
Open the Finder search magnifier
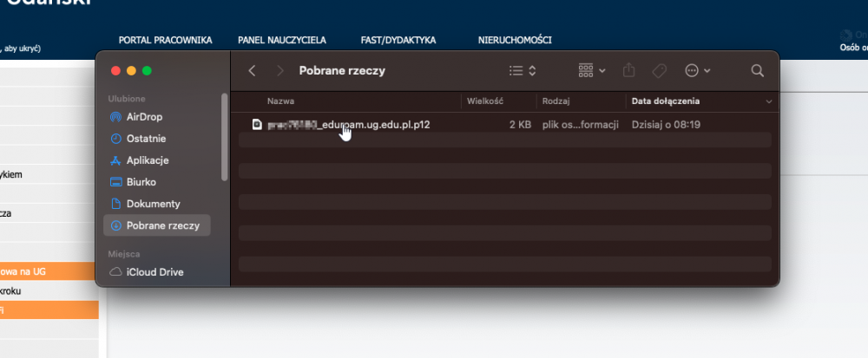click(x=757, y=70)
